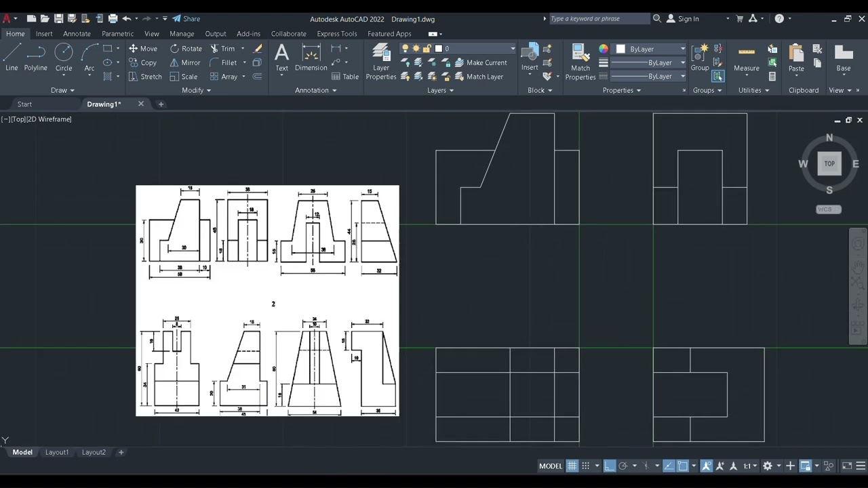Click the Copy command
The image size is (868, 488).
143,62
